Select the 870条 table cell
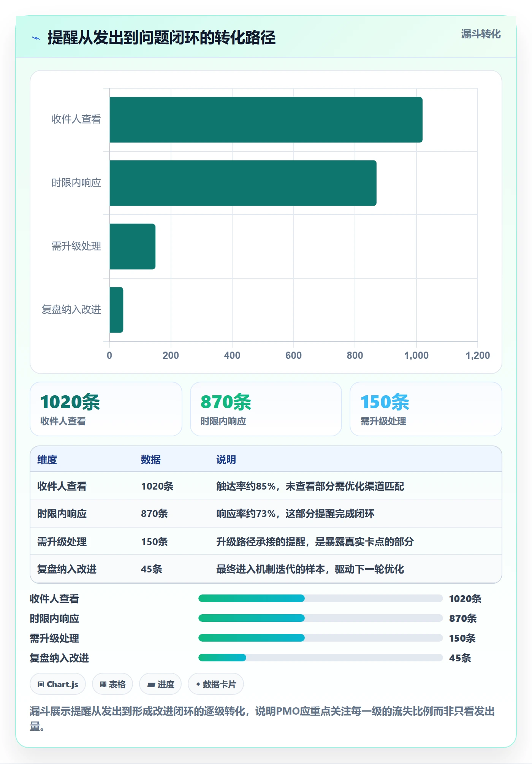The height and width of the screenshot is (764, 532). (x=155, y=514)
